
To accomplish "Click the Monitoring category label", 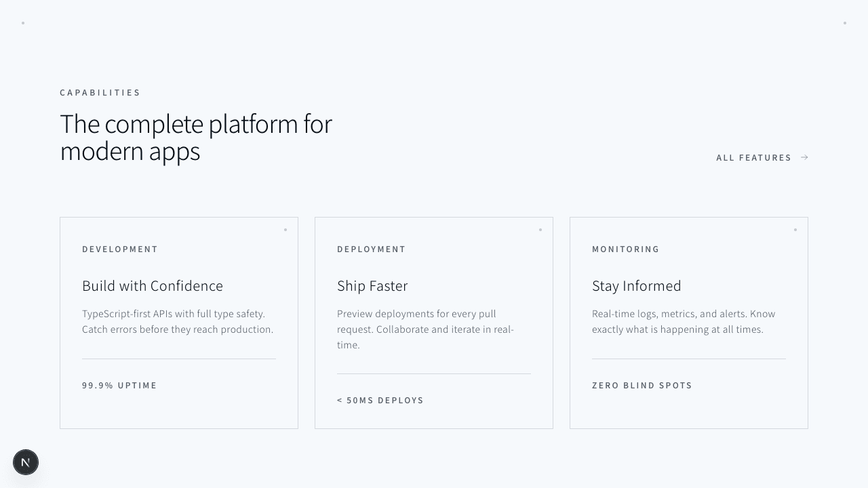I will (x=626, y=249).
